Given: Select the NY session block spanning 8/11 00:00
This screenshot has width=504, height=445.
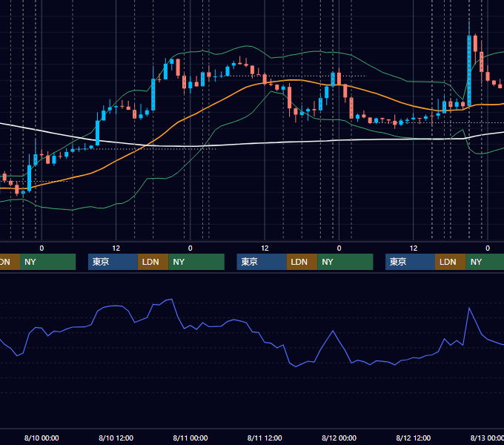Looking at the screenshot, I should [x=196, y=262].
